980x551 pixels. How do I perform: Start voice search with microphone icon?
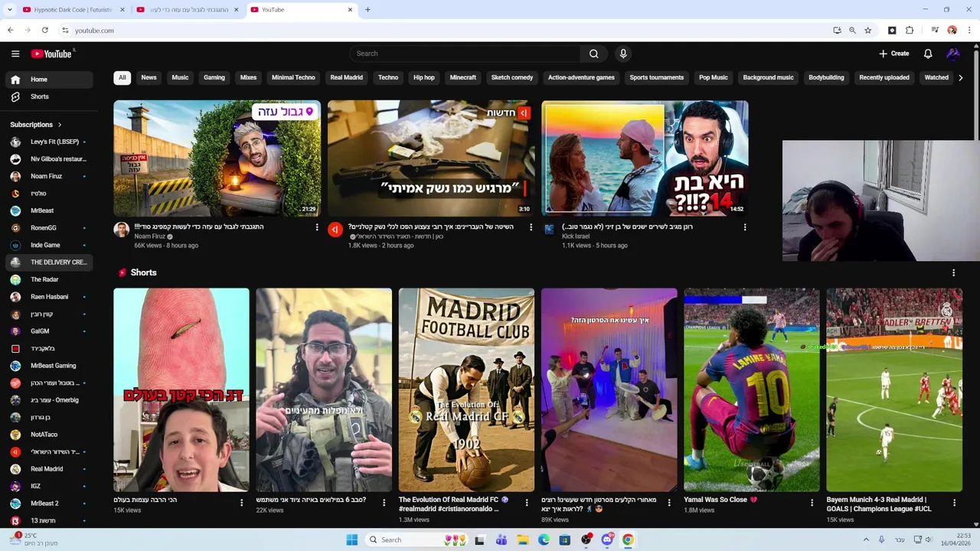point(623,54)
